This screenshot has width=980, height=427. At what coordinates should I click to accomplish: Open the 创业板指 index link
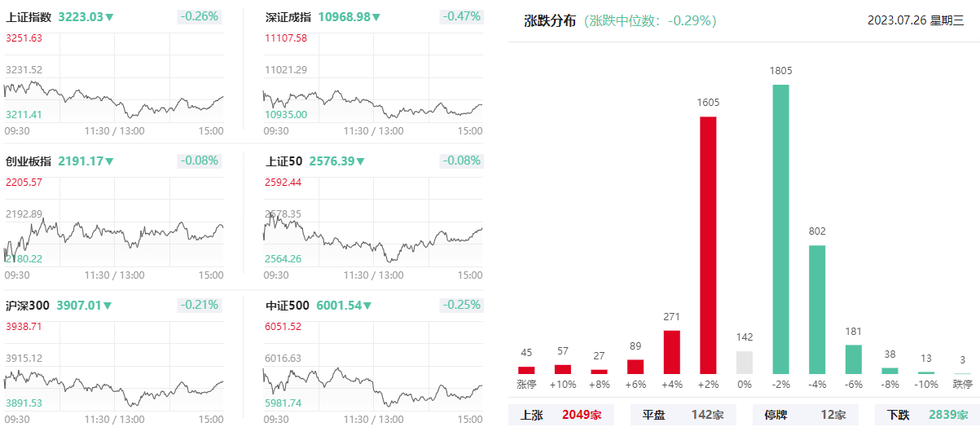coord(29,161)
